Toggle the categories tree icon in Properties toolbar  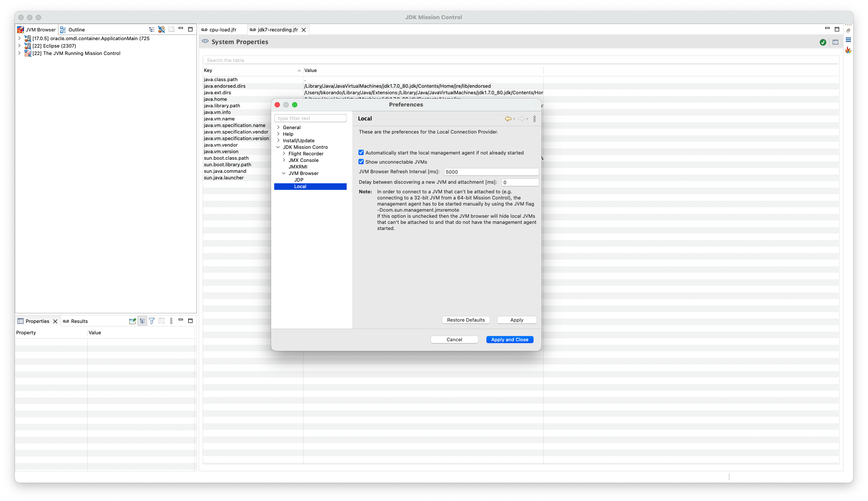click(142, 321)
